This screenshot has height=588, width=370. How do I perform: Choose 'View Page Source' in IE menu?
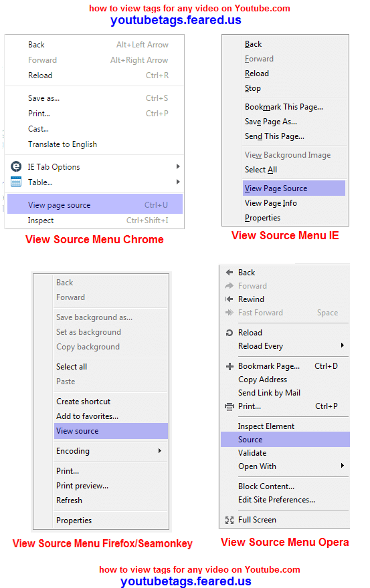[294, 188]
